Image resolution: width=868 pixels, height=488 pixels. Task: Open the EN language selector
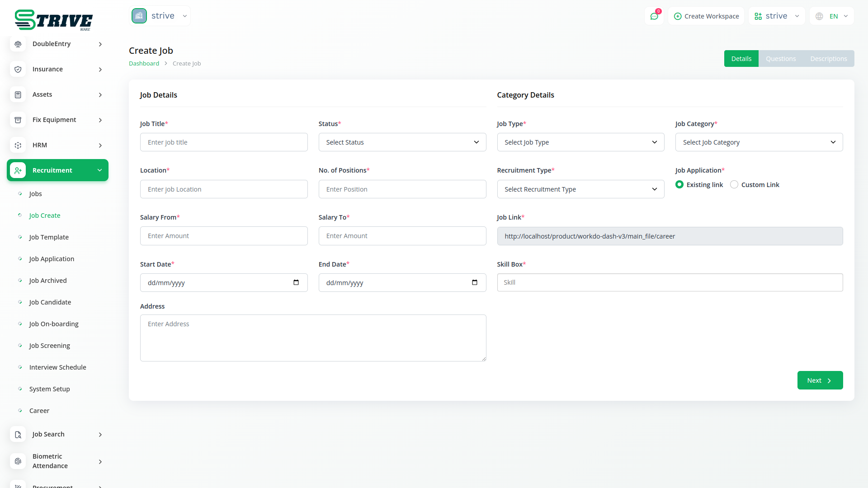coord(832,16)
